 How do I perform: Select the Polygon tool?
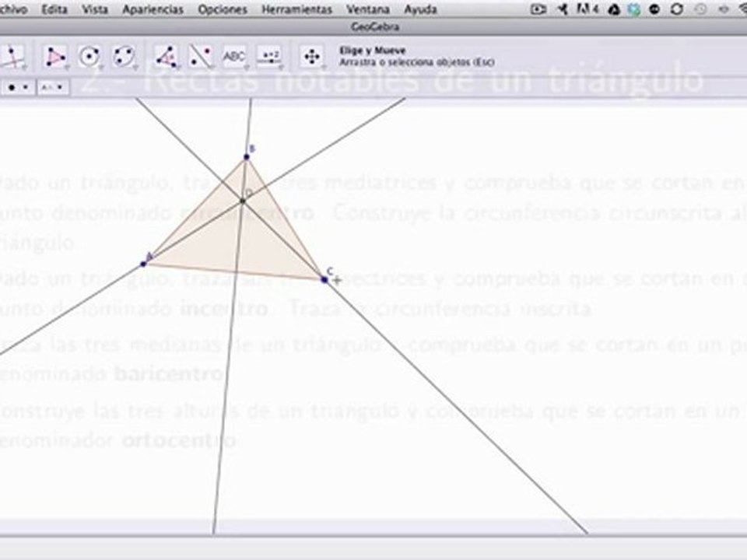tap(55, 57)
